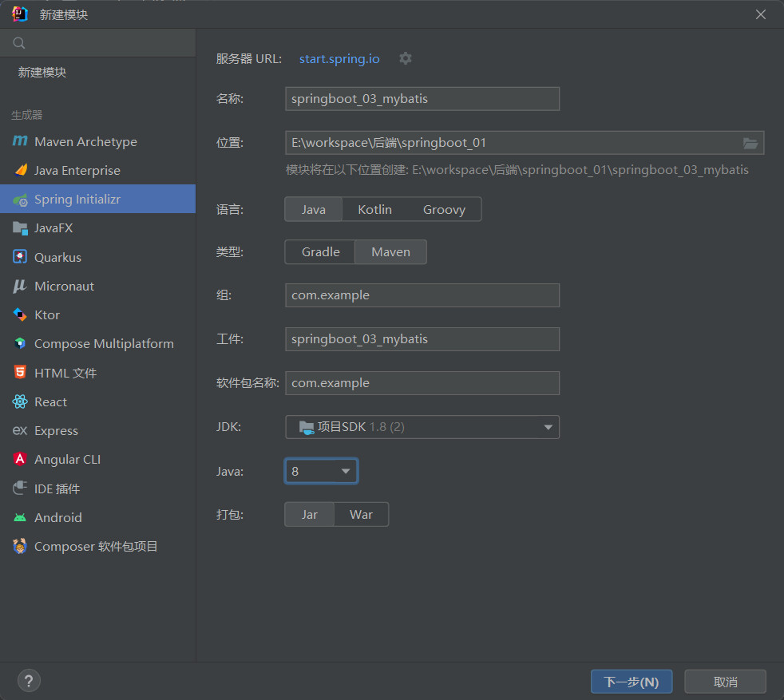
Task: Click the React atom icon
Action: [x=20, y=401]
